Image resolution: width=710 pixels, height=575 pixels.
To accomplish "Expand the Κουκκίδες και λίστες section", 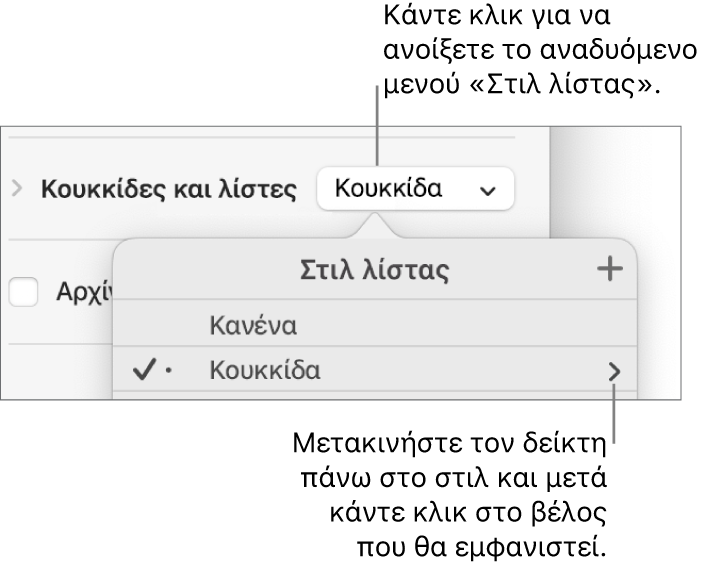I will pos(17,189).
